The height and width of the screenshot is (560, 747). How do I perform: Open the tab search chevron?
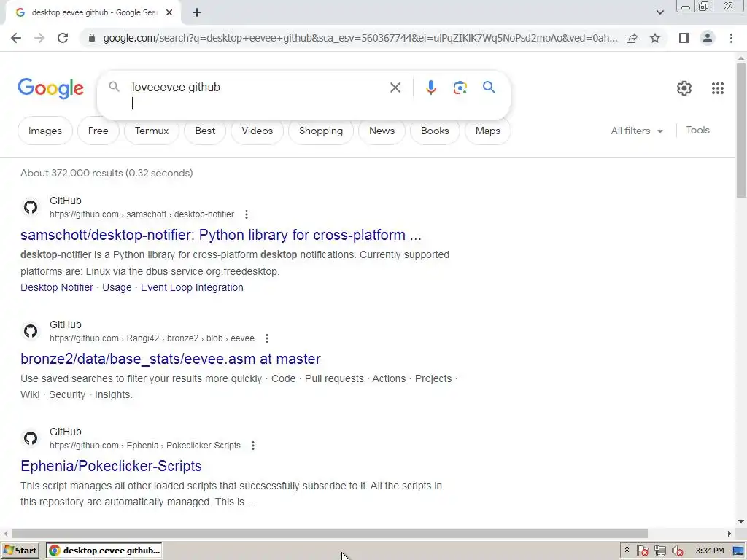[659, 12]
